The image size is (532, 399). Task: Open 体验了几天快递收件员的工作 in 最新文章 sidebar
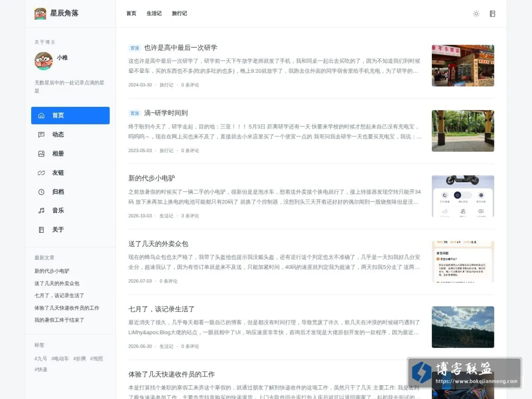(x=67, y=308)
